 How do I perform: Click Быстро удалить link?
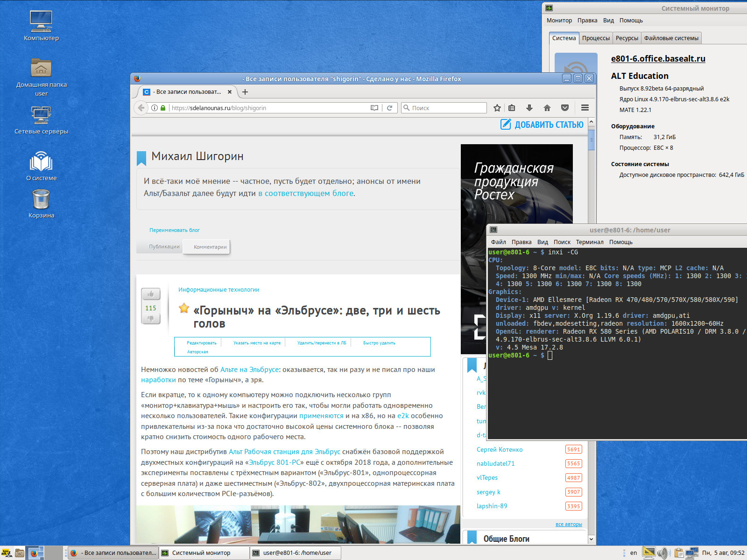click(379, 343)
